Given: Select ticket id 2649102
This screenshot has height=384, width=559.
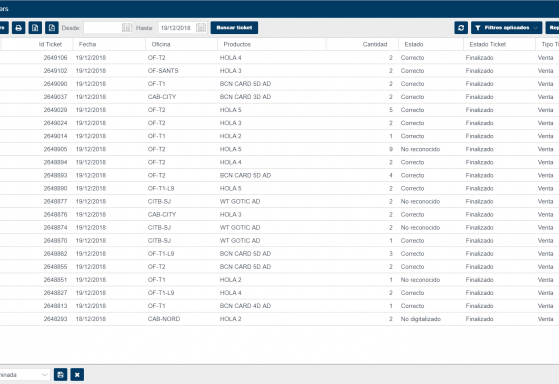Looking at the screenshot, I should point(55,71).
